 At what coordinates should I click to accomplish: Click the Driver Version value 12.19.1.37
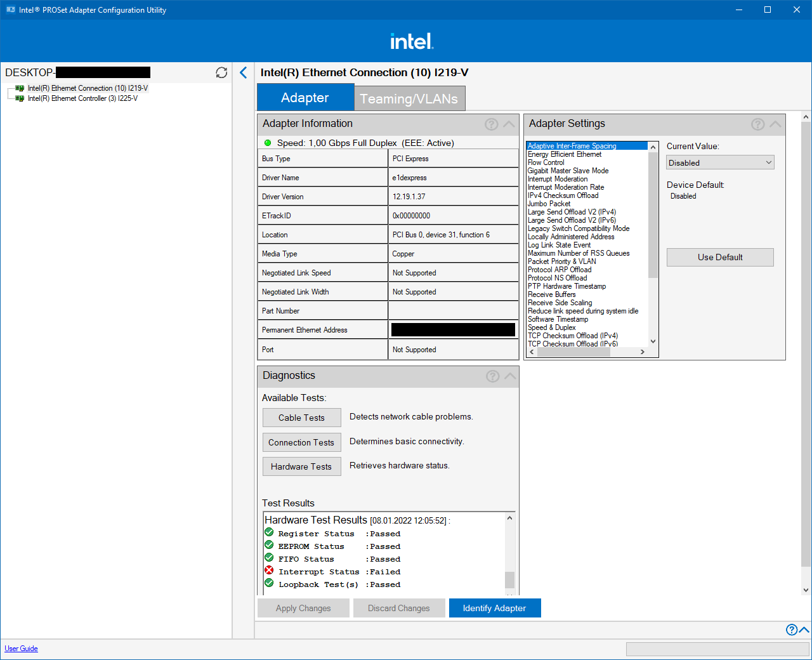[x=409, y=197]
